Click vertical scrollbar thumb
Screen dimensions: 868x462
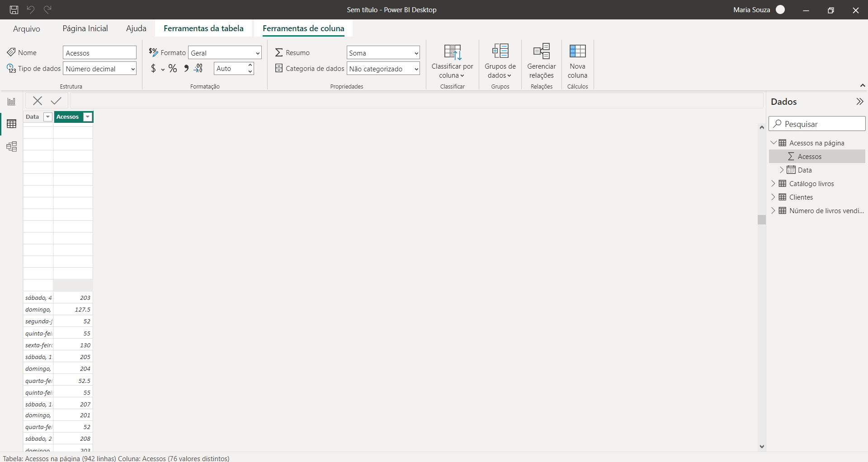click(762, 219)
